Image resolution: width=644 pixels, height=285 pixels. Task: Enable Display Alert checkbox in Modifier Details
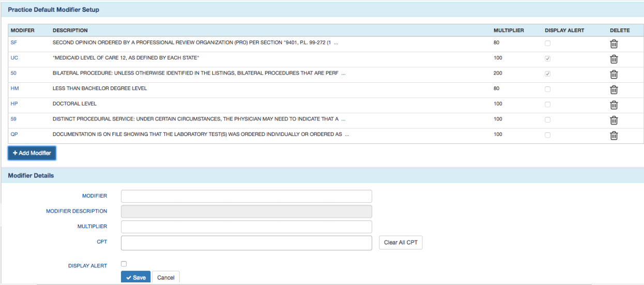[x=124, y=264]
